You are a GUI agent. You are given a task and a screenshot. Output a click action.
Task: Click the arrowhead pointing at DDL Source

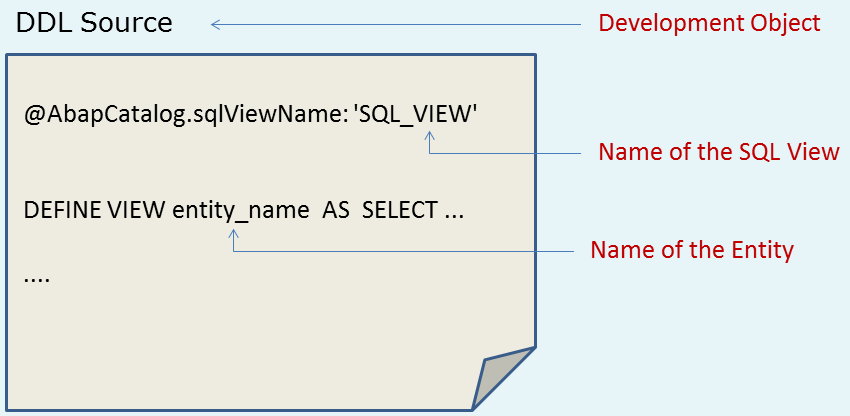[x=215, y=24]
